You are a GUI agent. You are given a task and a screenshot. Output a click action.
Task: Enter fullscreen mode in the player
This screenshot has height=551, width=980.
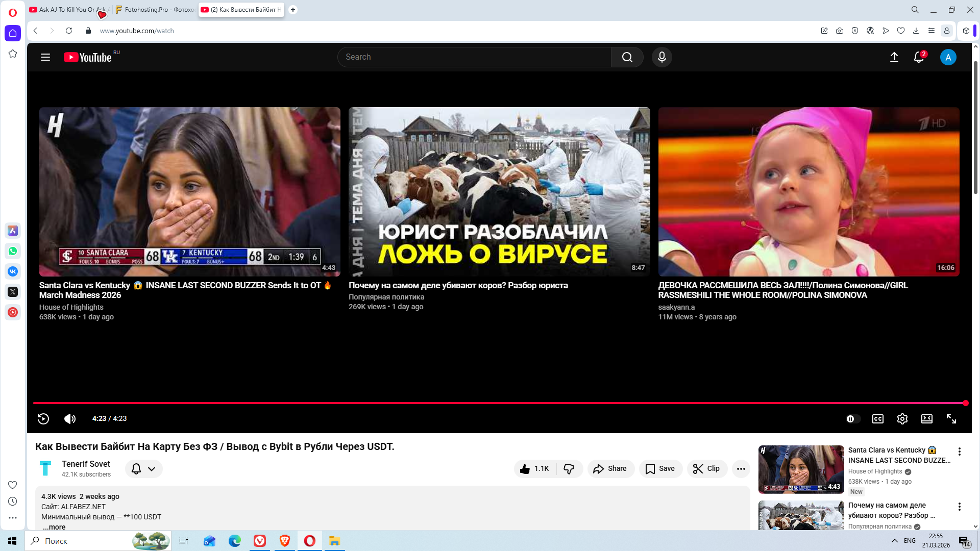(x=951, y=419)
